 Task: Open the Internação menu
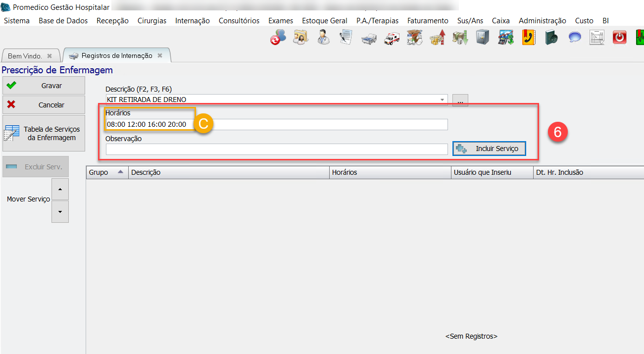click(192, 21)
